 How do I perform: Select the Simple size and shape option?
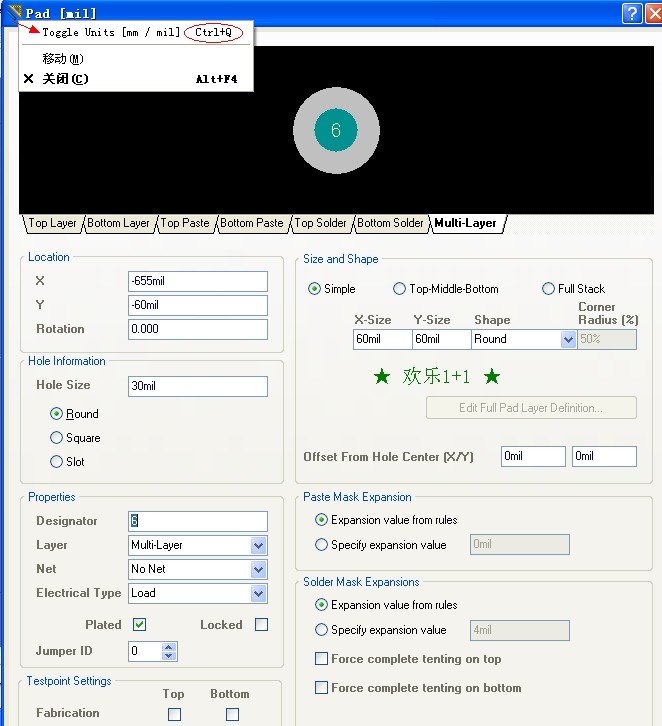coord(314,289)
